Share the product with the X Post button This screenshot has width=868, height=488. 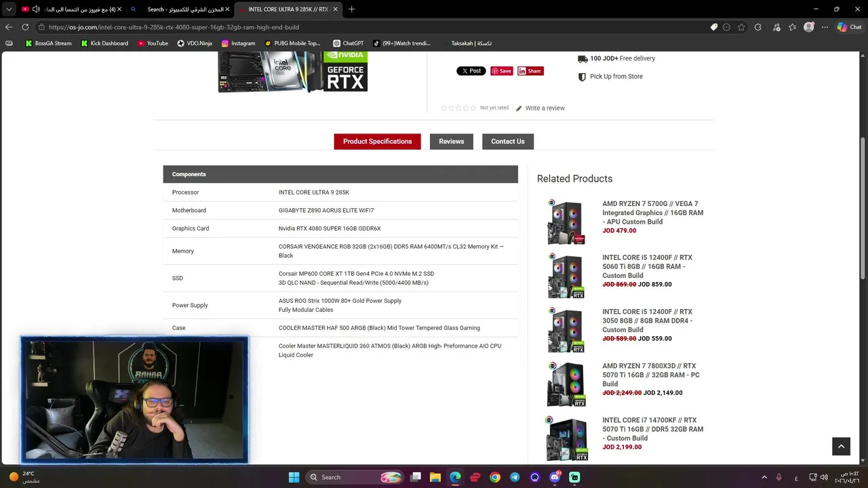471,70
